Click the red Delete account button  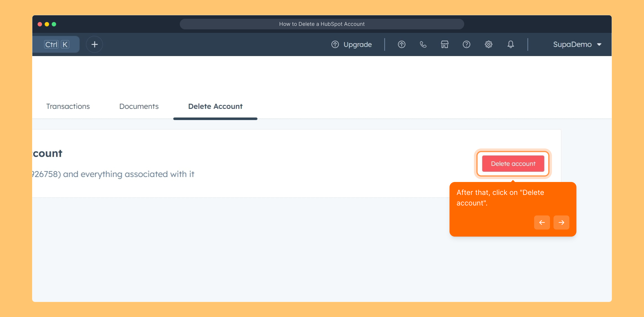click(x=513, y=163)
